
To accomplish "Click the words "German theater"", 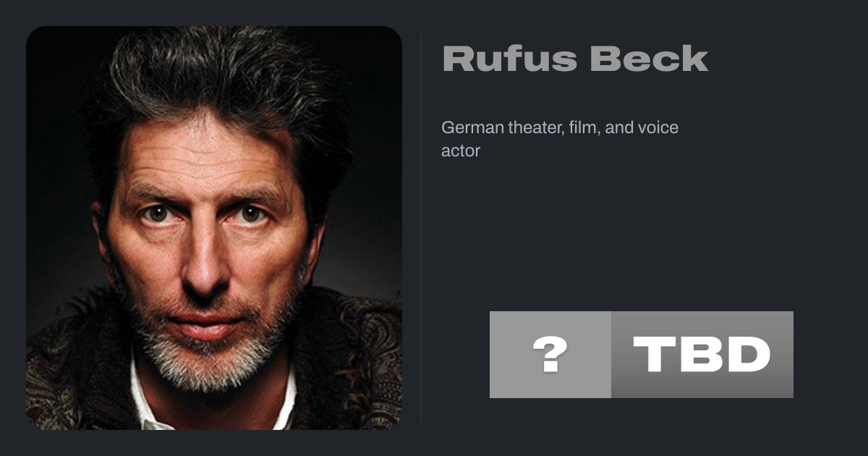I will [x=502, y=128].
